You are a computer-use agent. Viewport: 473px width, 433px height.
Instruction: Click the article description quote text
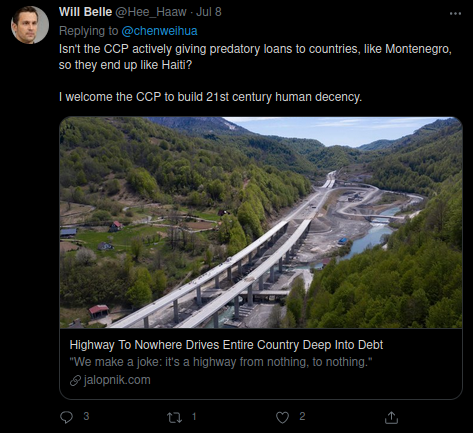pos(221,362)
